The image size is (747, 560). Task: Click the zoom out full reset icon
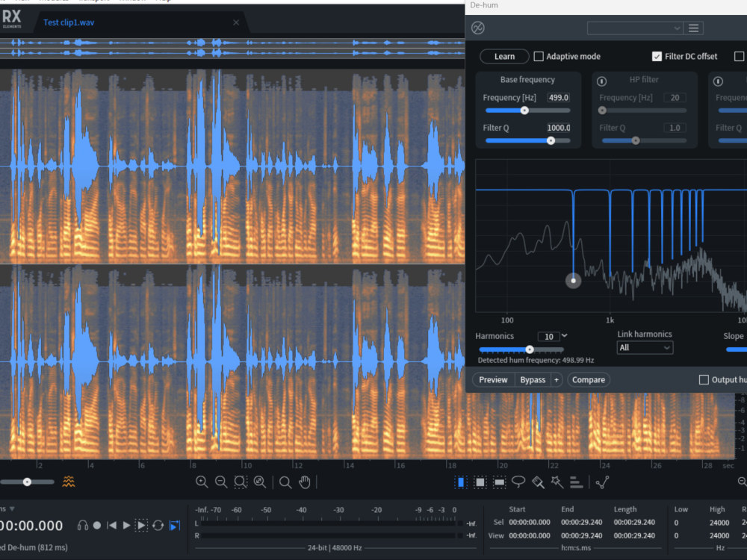pyautogui.click(x=260, y=482)
